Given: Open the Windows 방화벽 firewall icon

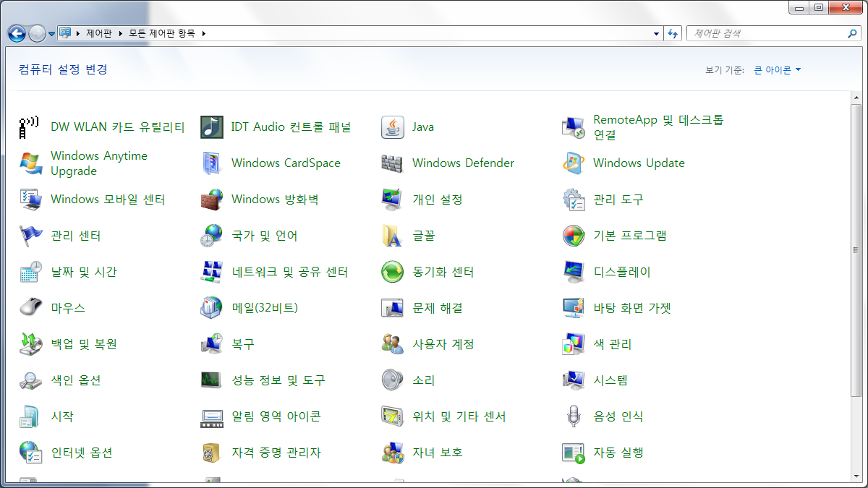Looking at the screenshot, I should pos(212,200).
